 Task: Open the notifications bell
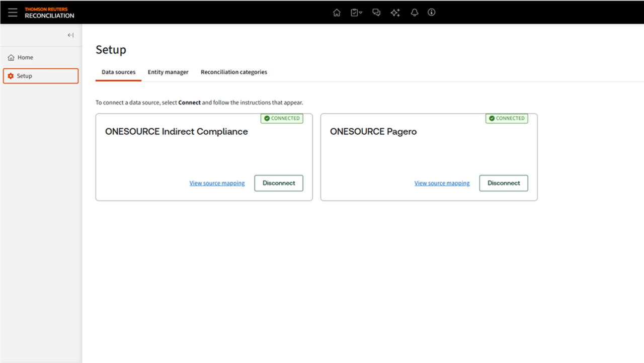[x=414, y=13]
